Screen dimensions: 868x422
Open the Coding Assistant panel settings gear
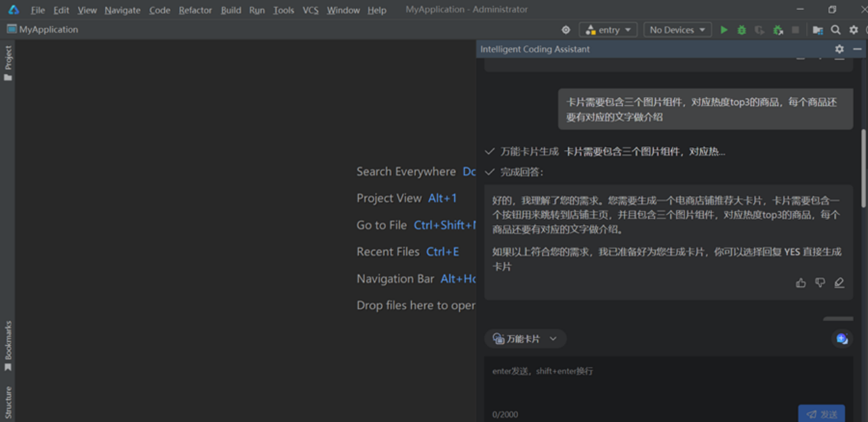click(840, 50)
